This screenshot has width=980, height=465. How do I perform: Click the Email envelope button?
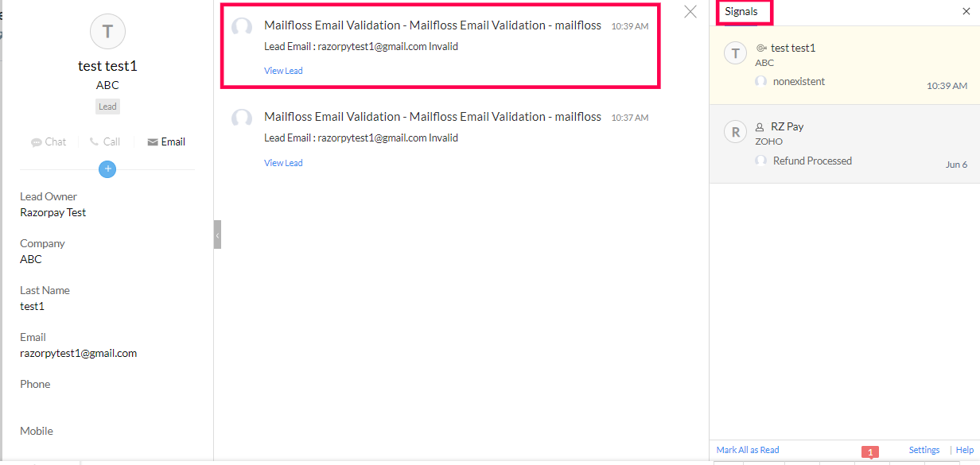[x=153, y=142]
